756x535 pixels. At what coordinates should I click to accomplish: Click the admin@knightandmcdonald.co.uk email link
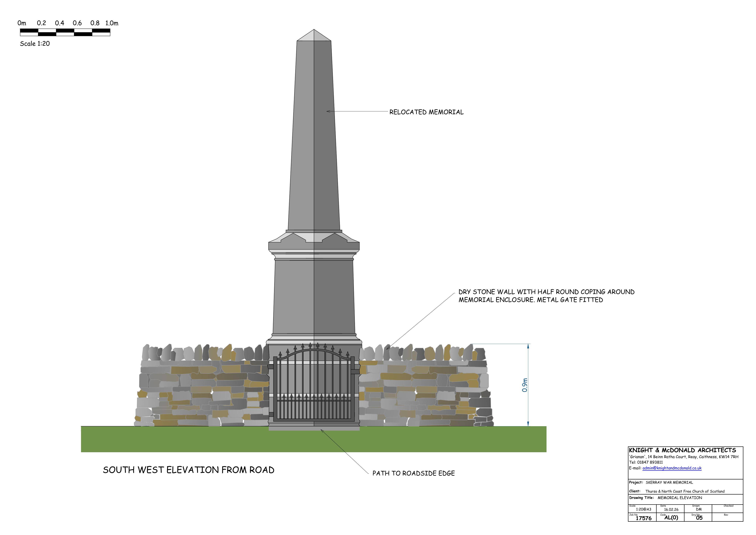(672, 468)
